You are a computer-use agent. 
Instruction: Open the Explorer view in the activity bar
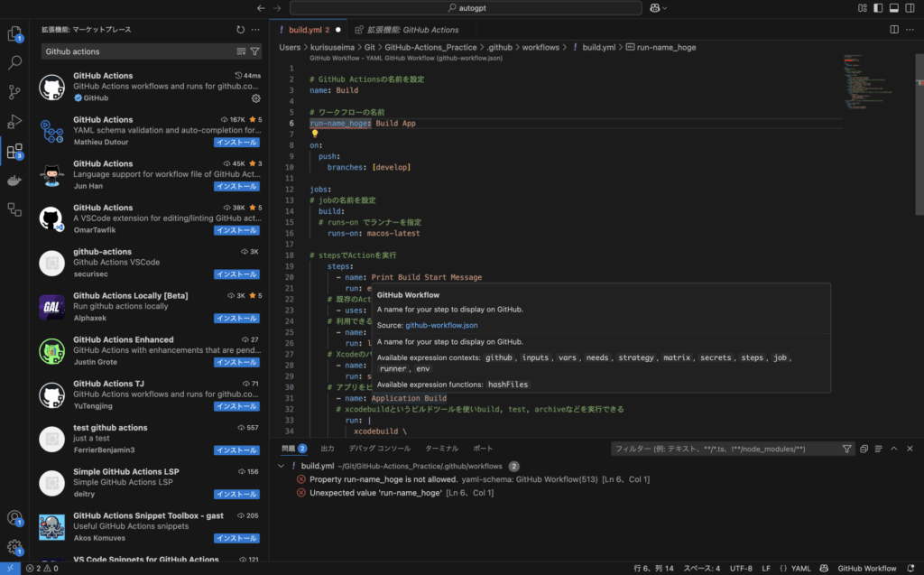(x=14, y=34)
